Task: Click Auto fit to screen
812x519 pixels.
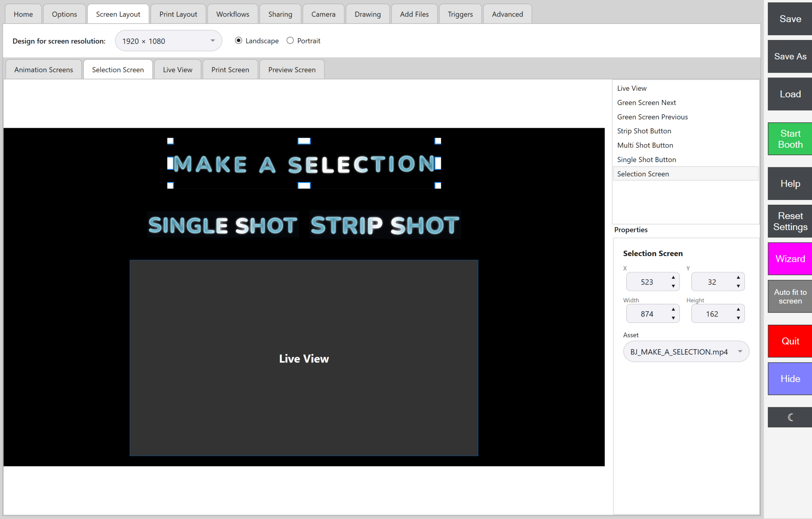Action: pyautogui.click(x=790, y=296)
